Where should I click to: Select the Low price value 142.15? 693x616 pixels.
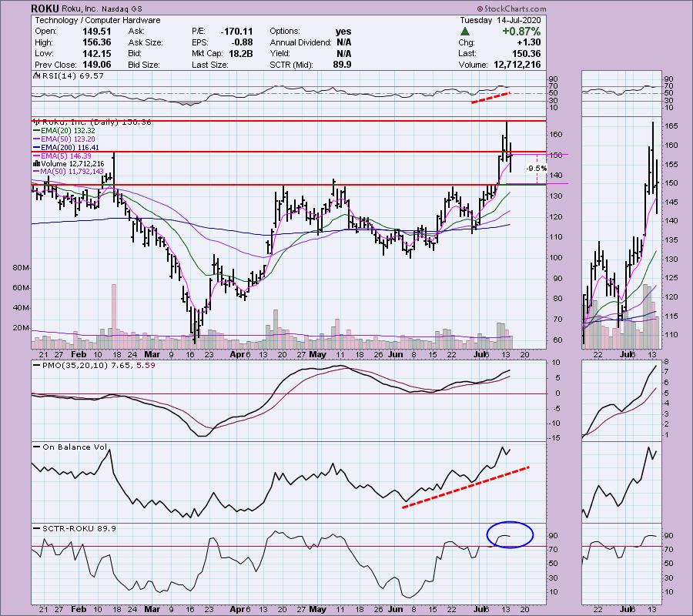click(97, 53)
